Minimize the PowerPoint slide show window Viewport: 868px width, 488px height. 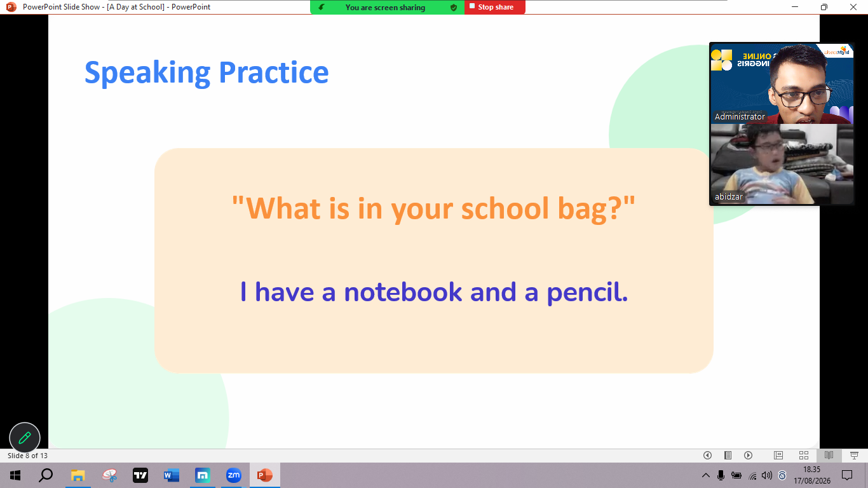click(x=795, y=7)
